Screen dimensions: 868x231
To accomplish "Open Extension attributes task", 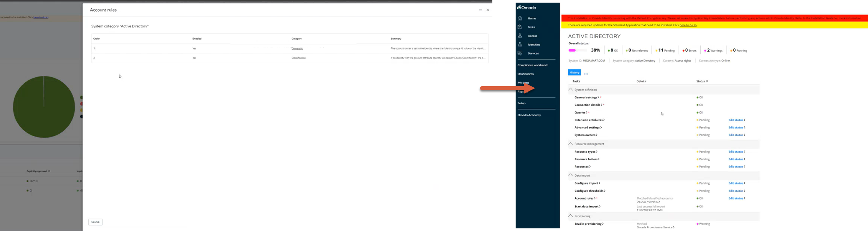I will click(590, 120).
